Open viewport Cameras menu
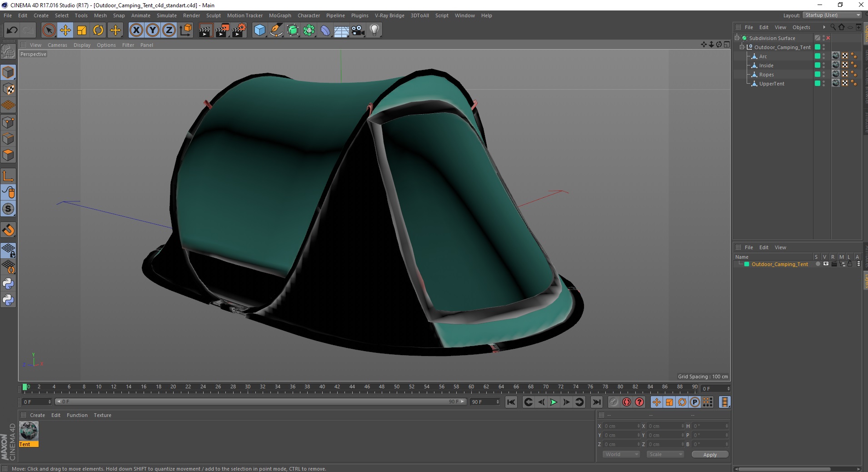Screen dimensions: 868x472 pyautogui.click(x=57, y=45)
